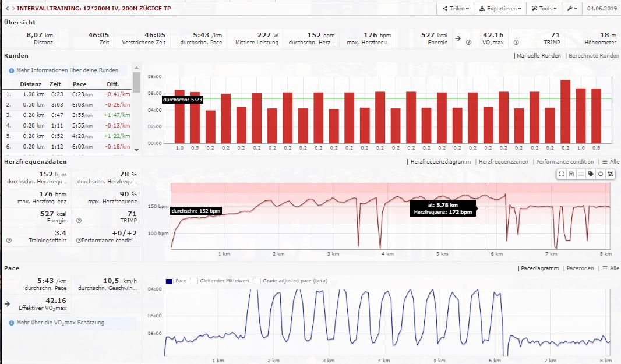This screenshot has height=364, width=621.
Task: Open the Teilen dropdown
Action: [454, 9]
